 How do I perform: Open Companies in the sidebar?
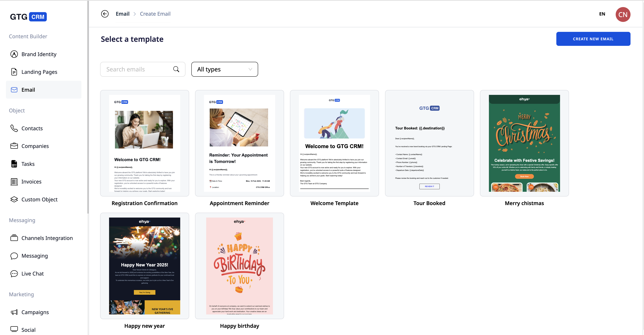(x=35, y=146)
